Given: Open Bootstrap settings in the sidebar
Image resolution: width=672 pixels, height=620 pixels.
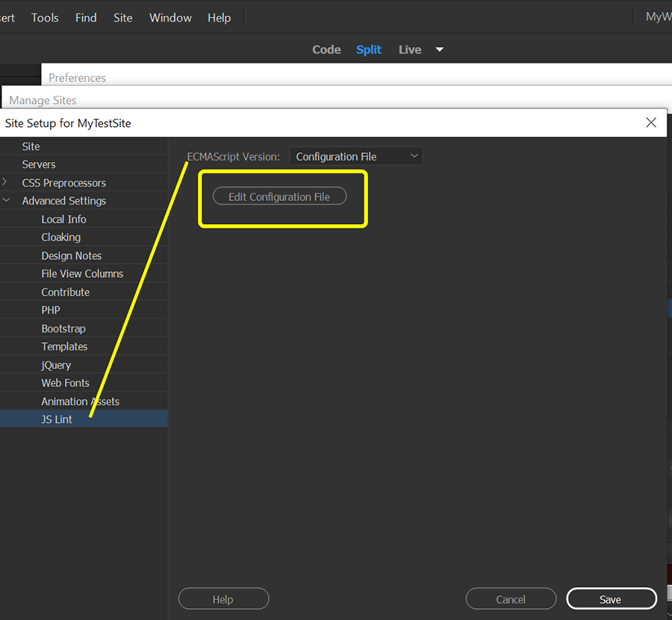Looking at the screenshot, I should point(63,328).
